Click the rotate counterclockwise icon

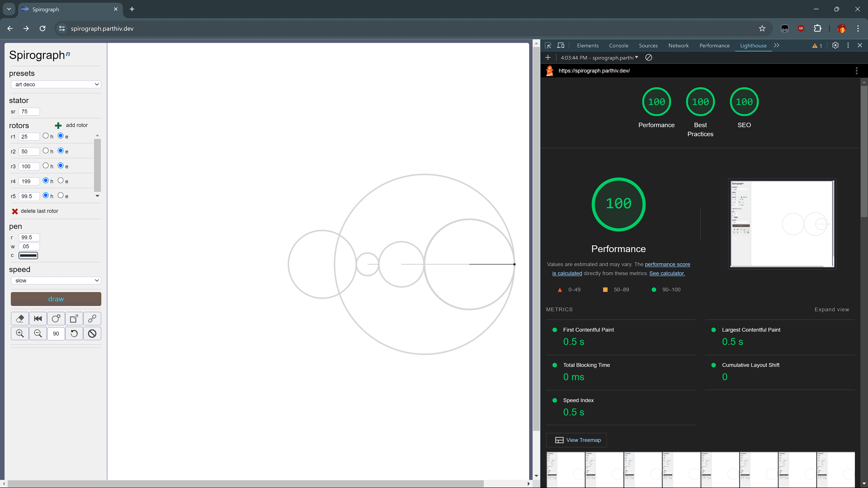74,333
